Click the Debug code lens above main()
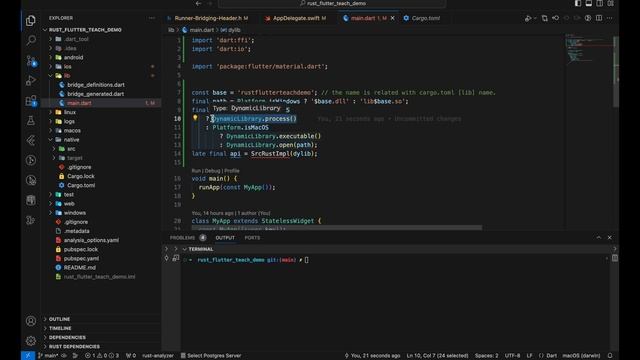 [212, 171]
